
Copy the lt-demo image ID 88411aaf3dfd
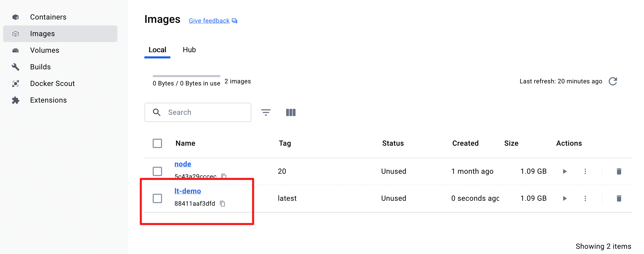(x=223, y=203)
